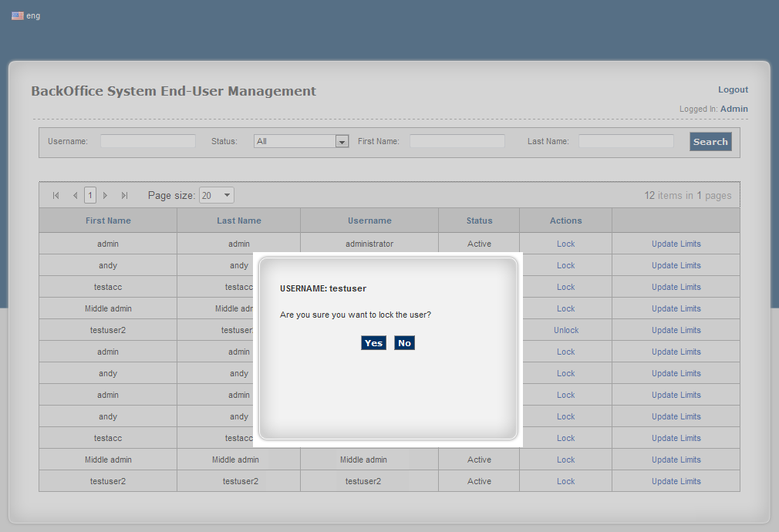Click the 'Logged In:' label
779x532 pixels.
click(x=699, y=109)
